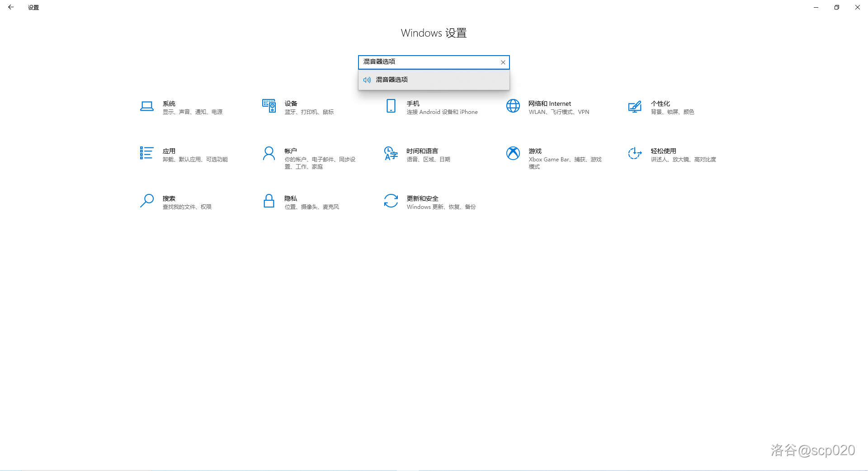Open the Gaming Xbox icon
This screenshot has height=471, width=868.
click(513, 153)
